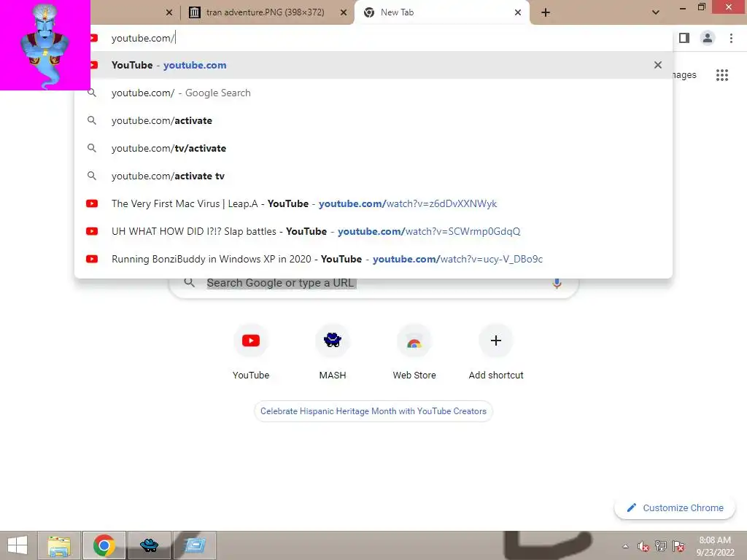Viewport: 747px width, 560px height.
Task: Click the Add shortcut plus tile
Action: pyautogui.click(x=496, y=352)
